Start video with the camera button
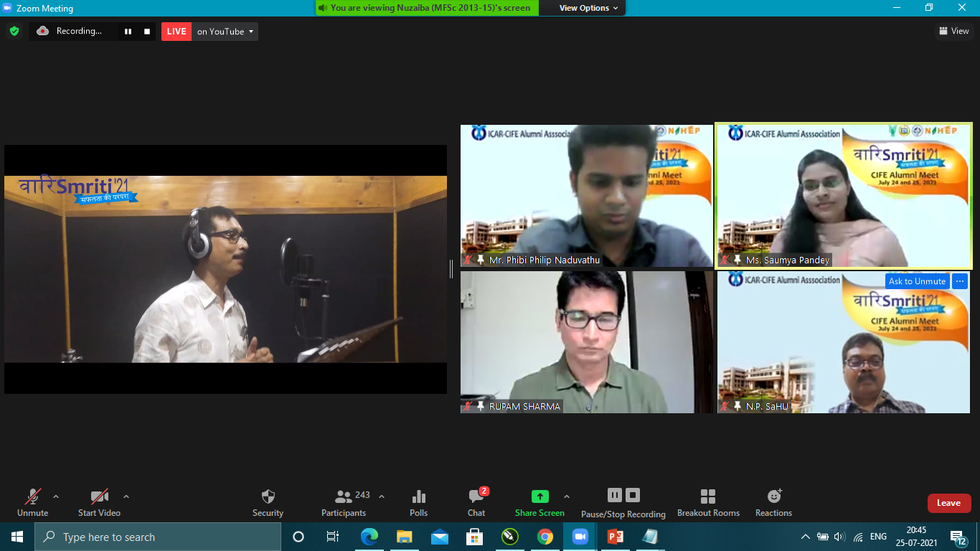The width and height of the screenshot is (980, 551). 99,502
